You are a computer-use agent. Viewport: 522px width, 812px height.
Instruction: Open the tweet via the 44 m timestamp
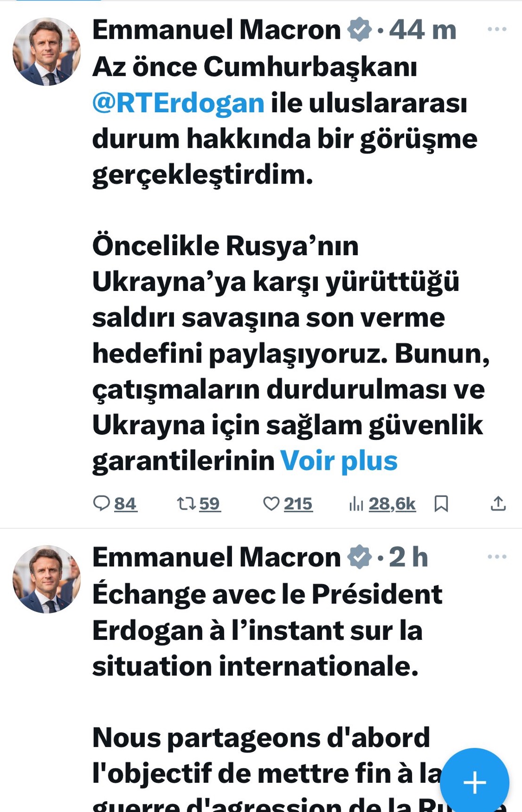coord(423,30)
